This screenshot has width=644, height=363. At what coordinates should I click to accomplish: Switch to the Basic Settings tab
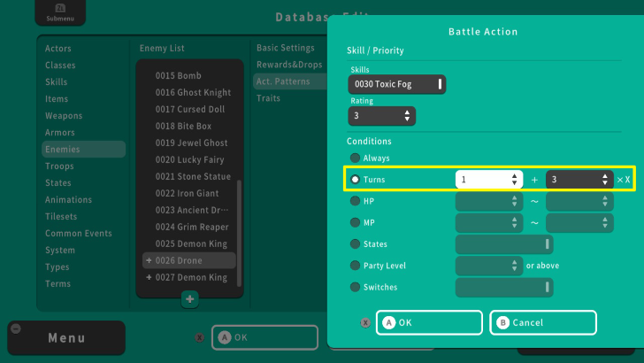click(286, 48)
